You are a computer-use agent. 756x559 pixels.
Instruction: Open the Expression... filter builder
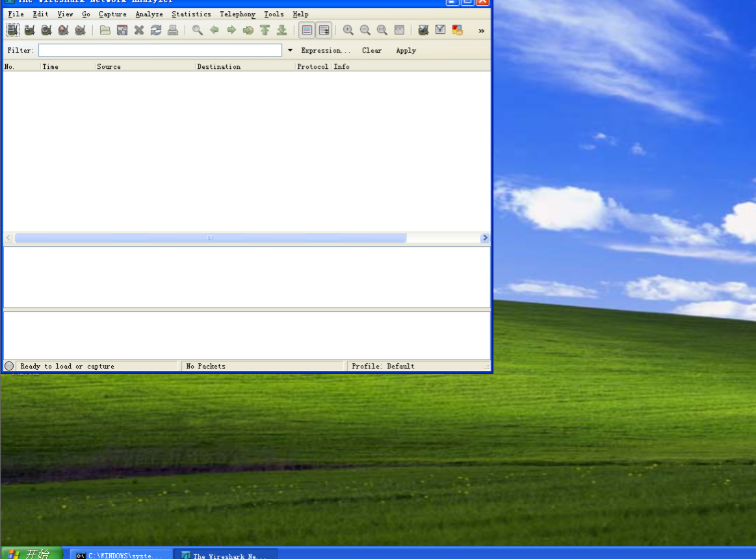(326, 50)
